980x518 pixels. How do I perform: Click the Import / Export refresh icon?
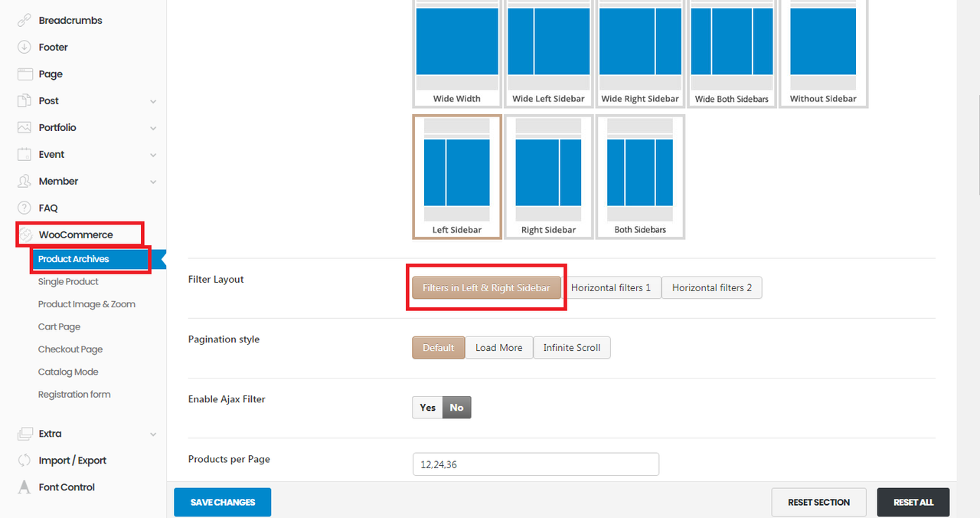pos(24,461)
